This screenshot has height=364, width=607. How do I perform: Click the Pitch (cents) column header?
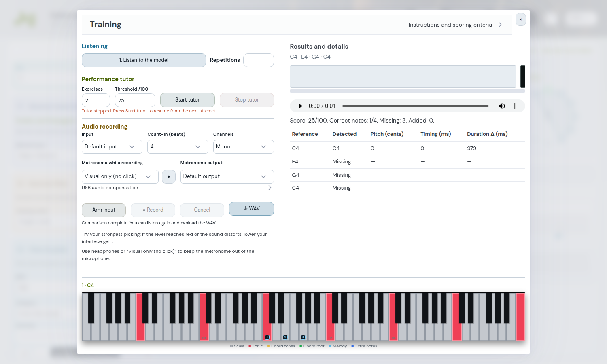point(387,134)
